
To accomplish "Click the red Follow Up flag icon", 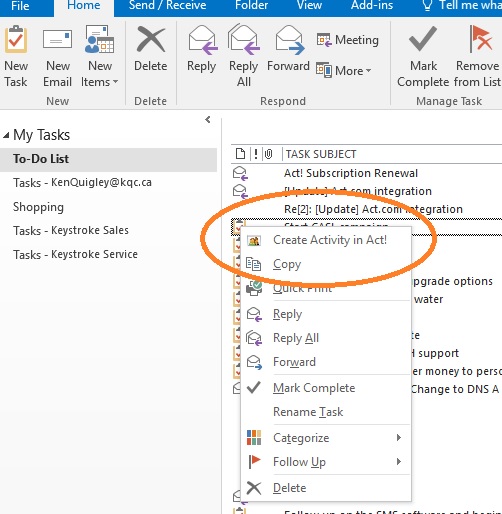I will point(255,462).
